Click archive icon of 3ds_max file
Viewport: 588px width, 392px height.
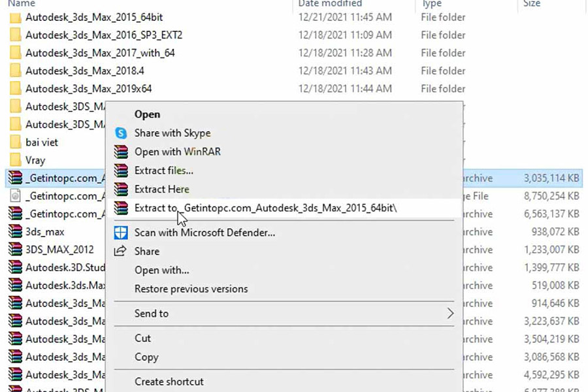tap(15, 232)
